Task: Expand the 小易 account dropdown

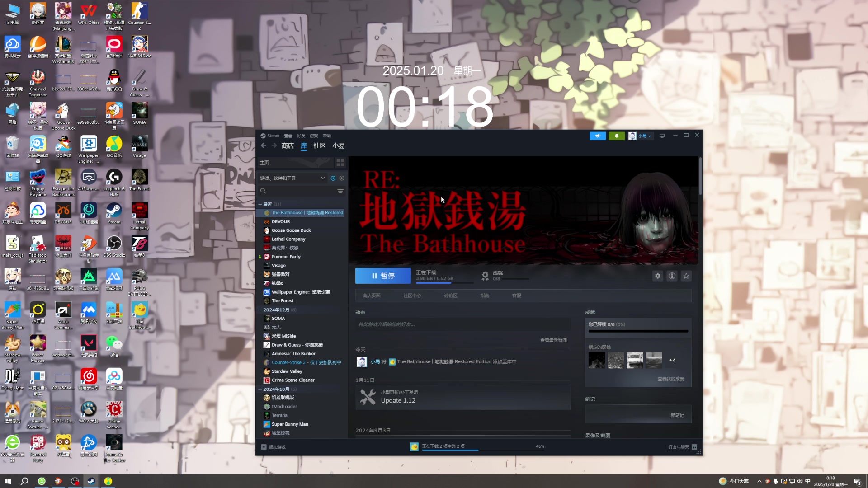Action: (641, 136)
